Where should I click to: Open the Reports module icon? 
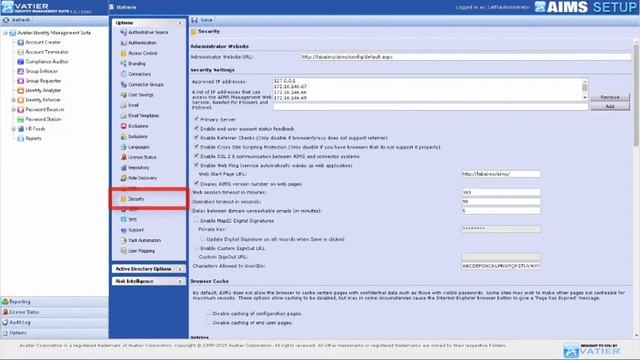(x=20, y=138)
